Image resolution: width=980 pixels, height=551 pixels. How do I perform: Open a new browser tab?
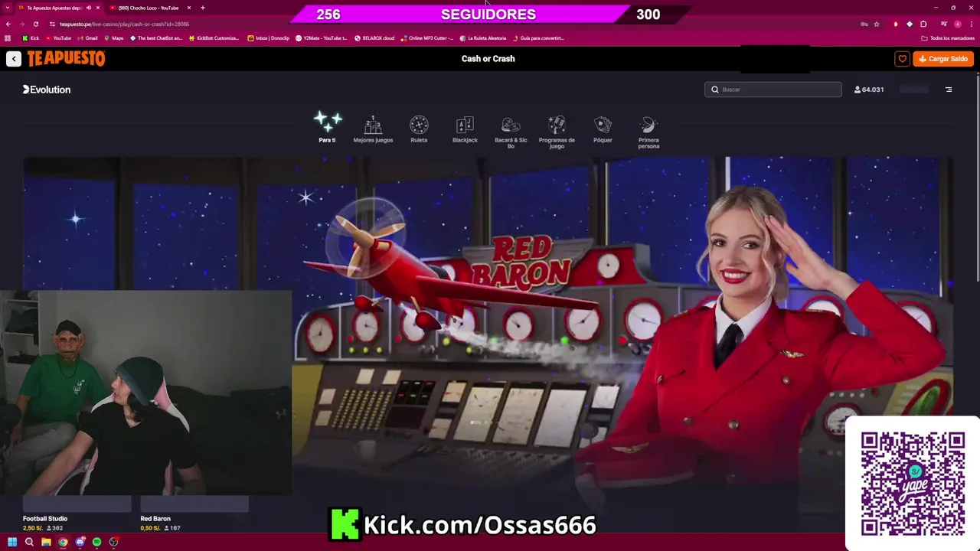(203, 8)
